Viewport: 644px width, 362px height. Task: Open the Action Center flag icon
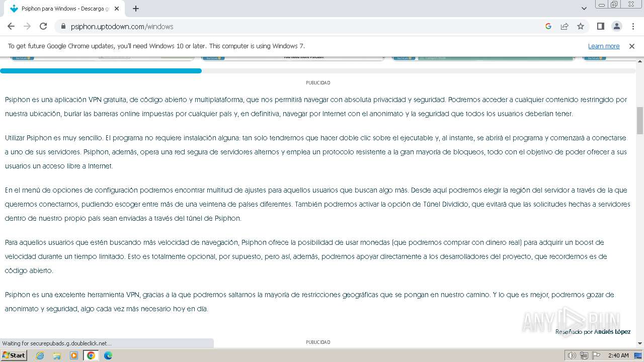596,355
